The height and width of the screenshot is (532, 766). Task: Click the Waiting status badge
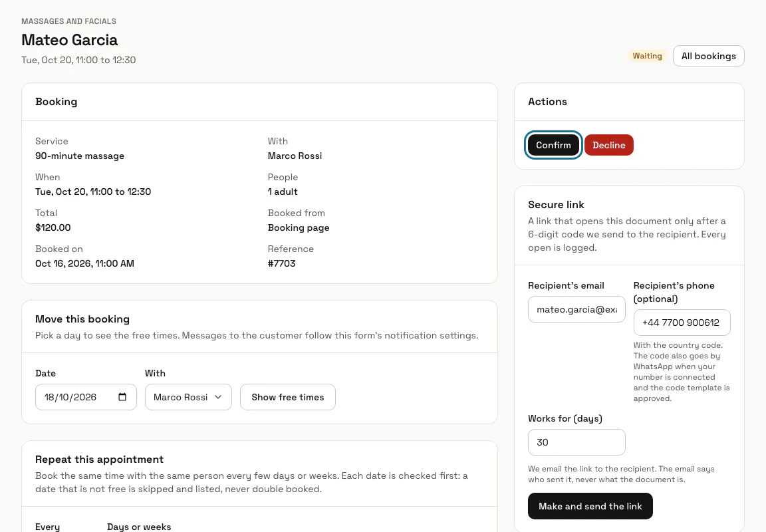[647, 56]
